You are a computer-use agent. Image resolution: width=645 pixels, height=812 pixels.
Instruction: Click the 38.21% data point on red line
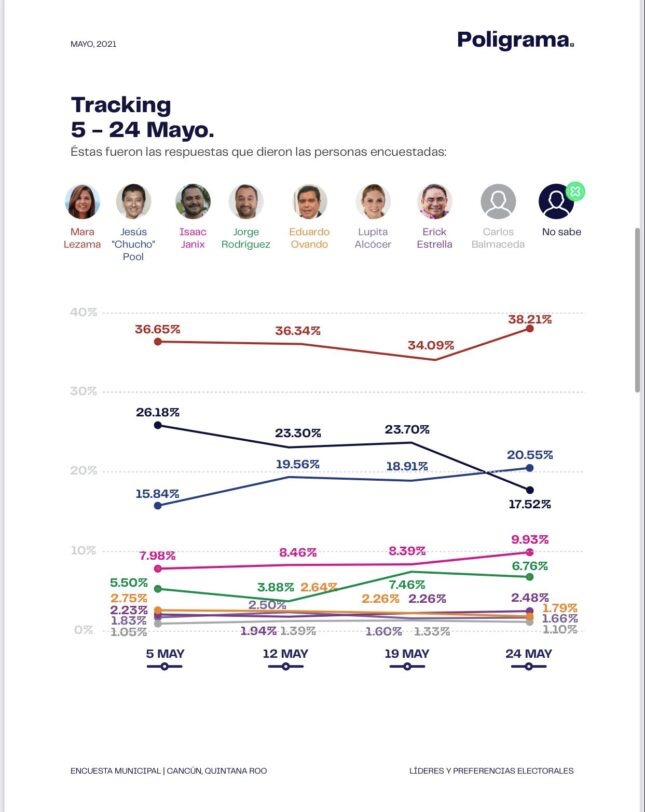click(529, 328)
